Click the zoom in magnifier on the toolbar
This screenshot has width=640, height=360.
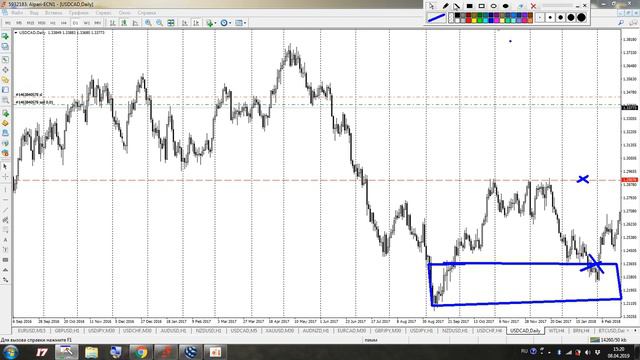pyautogui.click(x=148, y=23)
